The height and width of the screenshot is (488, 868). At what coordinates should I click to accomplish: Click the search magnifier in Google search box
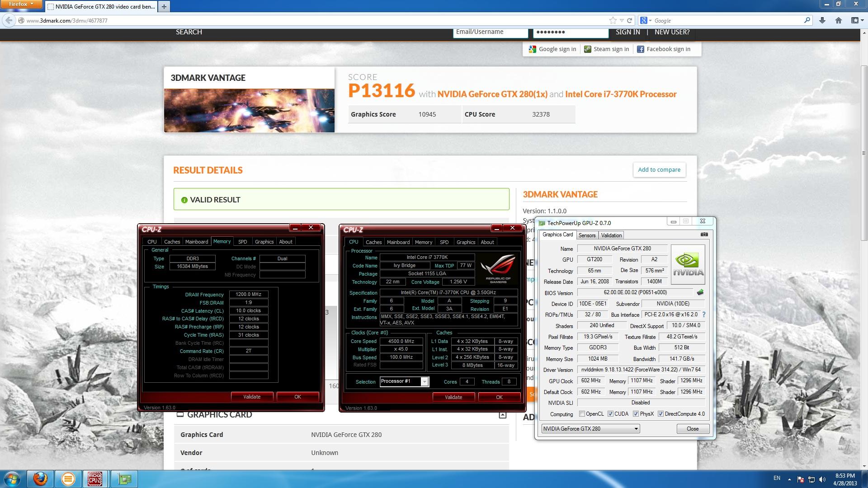[807, 20]
